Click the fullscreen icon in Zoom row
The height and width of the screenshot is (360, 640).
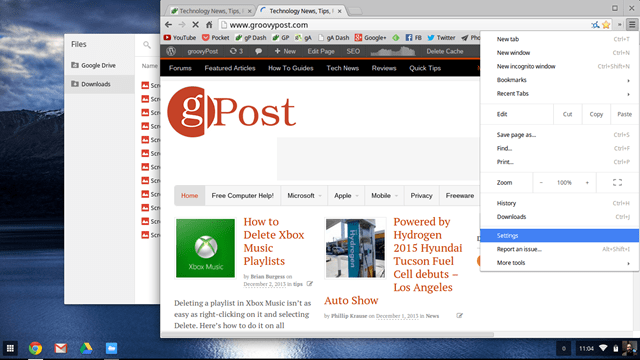click(617, 182)
